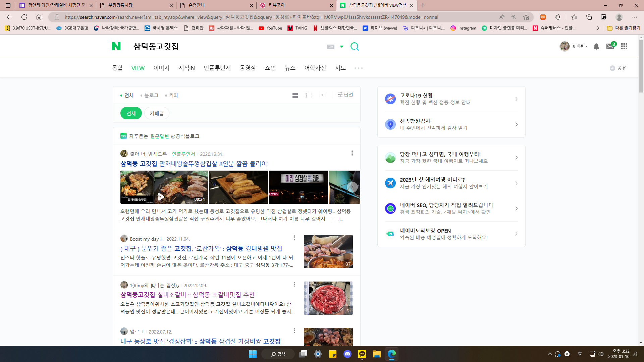644x362 pixels.
Task: Open the 이유림 profile menu
Action: pyautogui.click(x=574, y=46)
